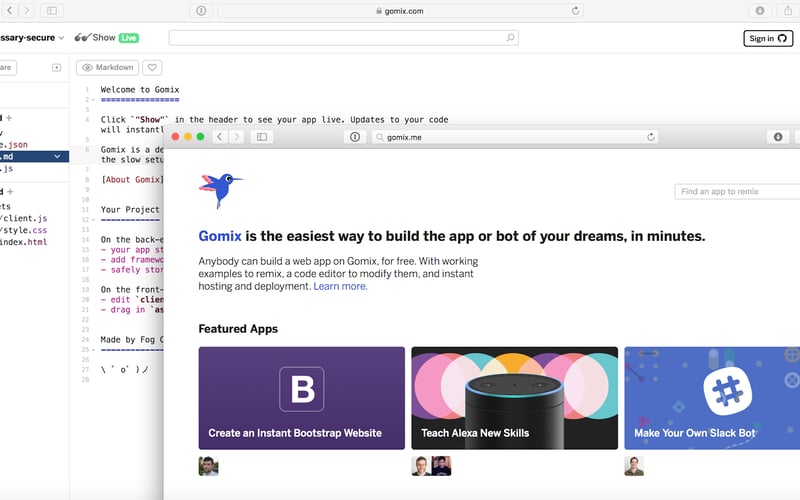The height and width of the screenshot is (500, 800).
Task: Click the 'Welcome to Gomix' line in editor
Action: 140,89
